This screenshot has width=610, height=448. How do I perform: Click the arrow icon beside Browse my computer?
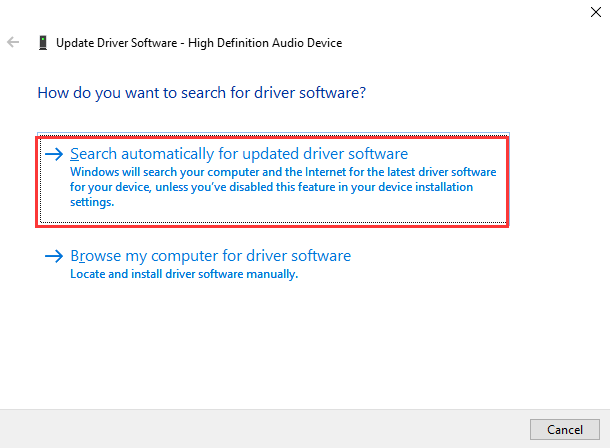coord(54,256)
